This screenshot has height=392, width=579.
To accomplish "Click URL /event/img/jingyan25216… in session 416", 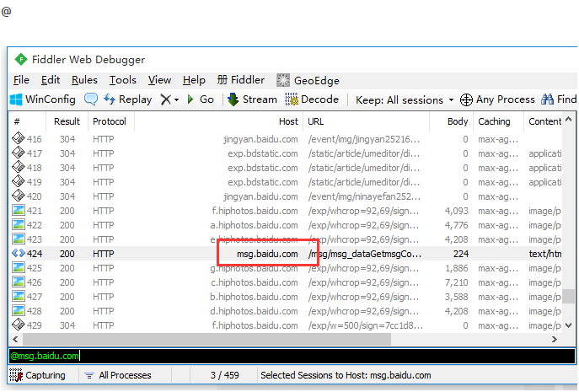I will (364, 139).
